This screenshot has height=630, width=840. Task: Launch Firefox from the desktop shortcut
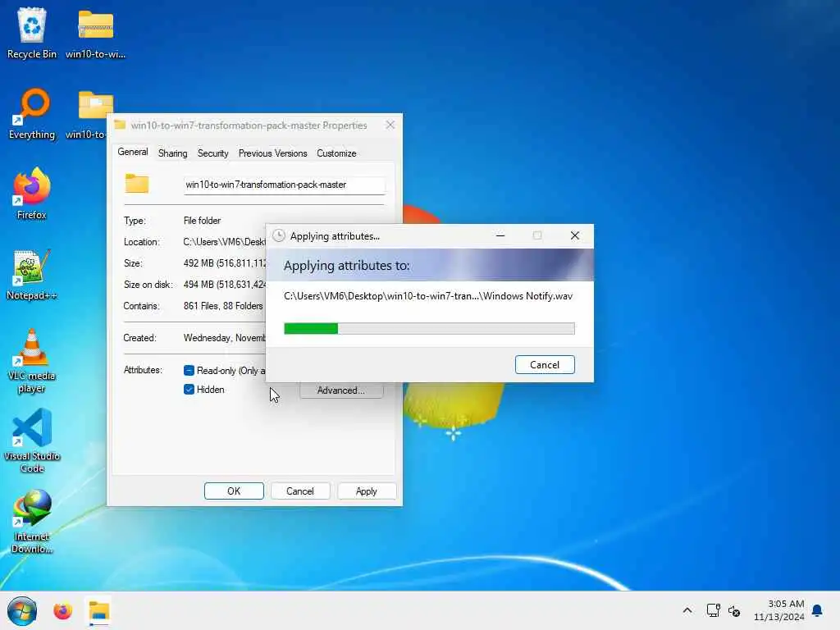point(32,194)
